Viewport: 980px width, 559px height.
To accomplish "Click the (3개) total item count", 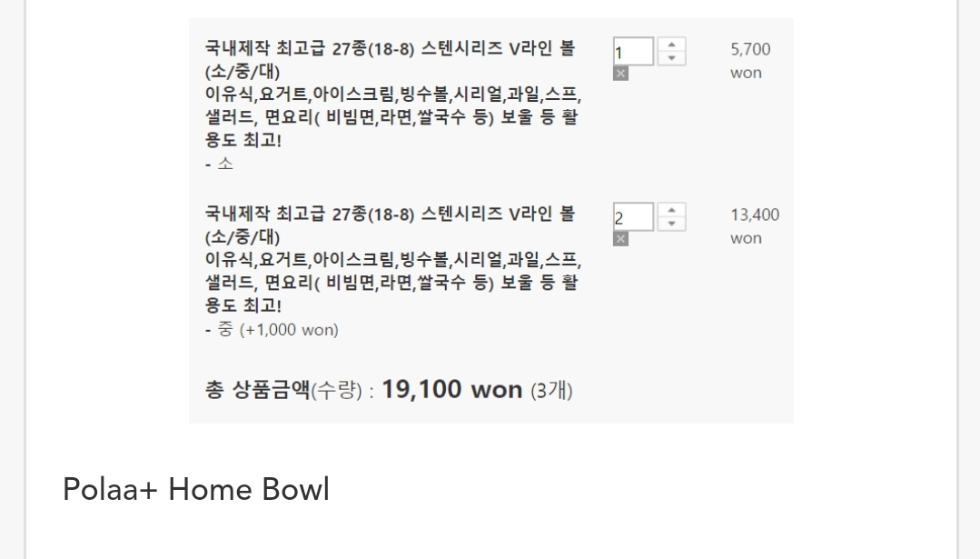I will tap(551, 391).
